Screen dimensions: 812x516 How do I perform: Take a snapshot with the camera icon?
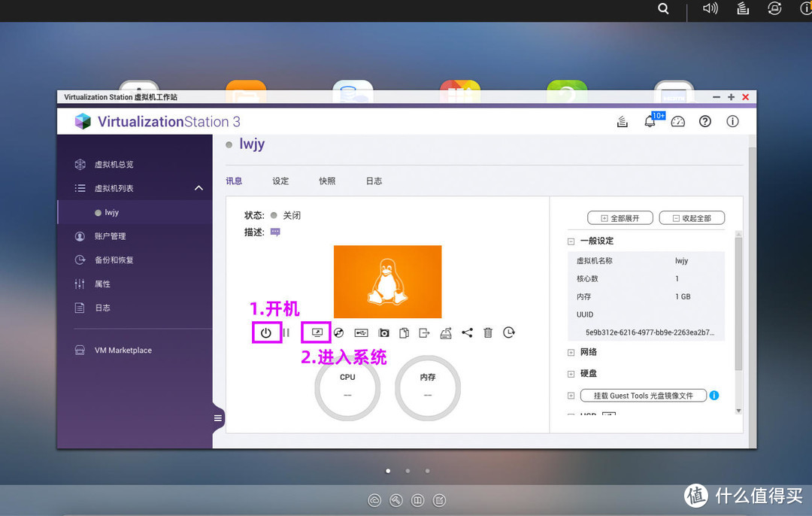[383, 332]
